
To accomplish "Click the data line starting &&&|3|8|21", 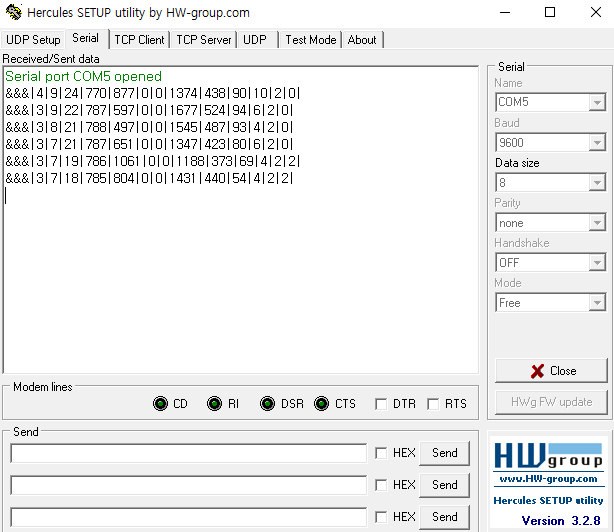I will coord(149,127).
